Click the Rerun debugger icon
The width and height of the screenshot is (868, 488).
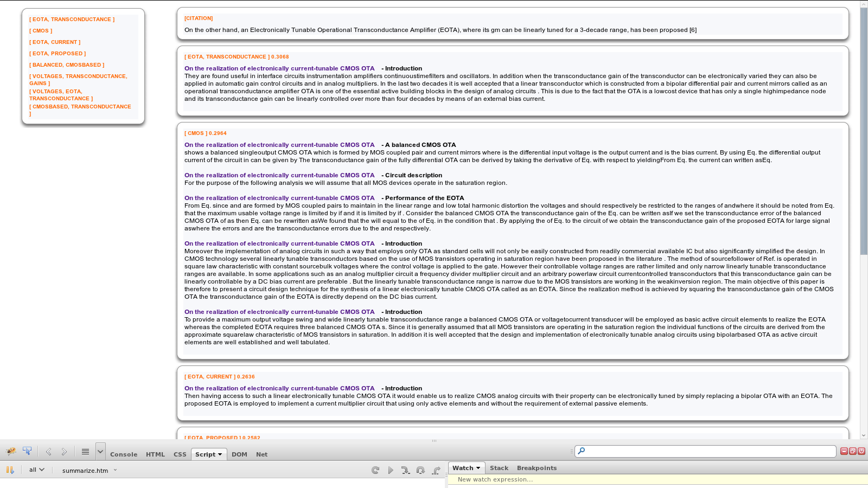point(375,470)
